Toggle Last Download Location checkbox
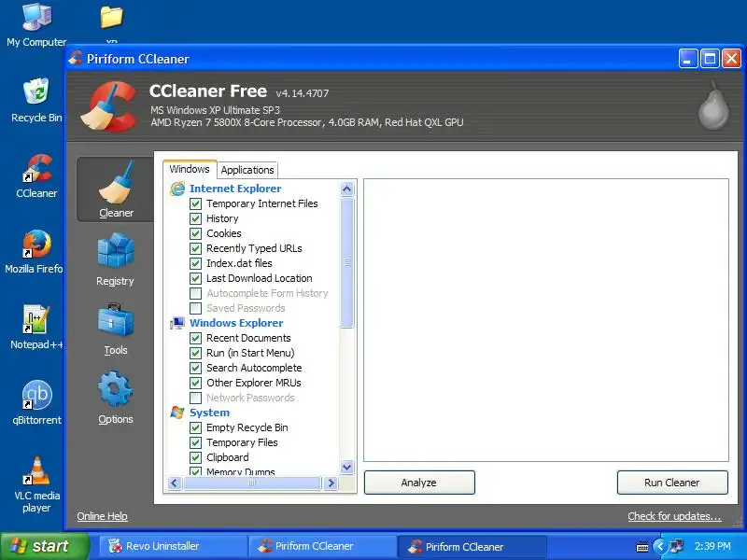 195,278
